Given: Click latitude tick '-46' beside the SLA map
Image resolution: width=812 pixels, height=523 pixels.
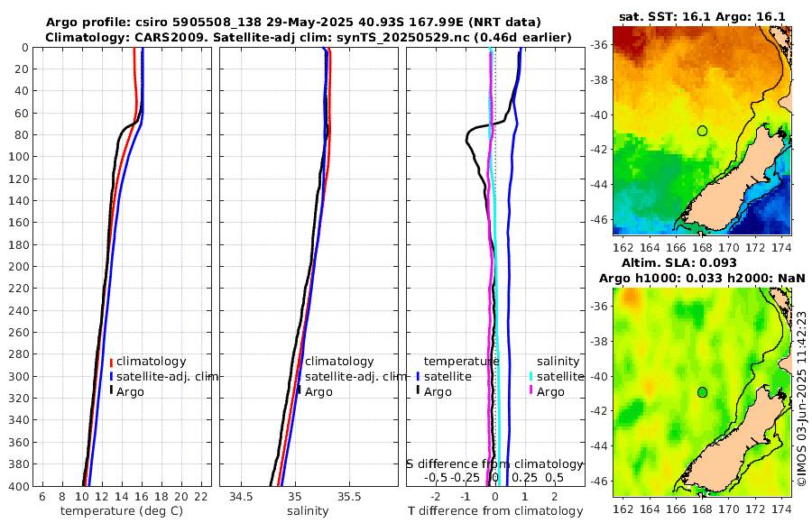Looking at the screenshot, I should pyautogui.click(x=600, y=481).
